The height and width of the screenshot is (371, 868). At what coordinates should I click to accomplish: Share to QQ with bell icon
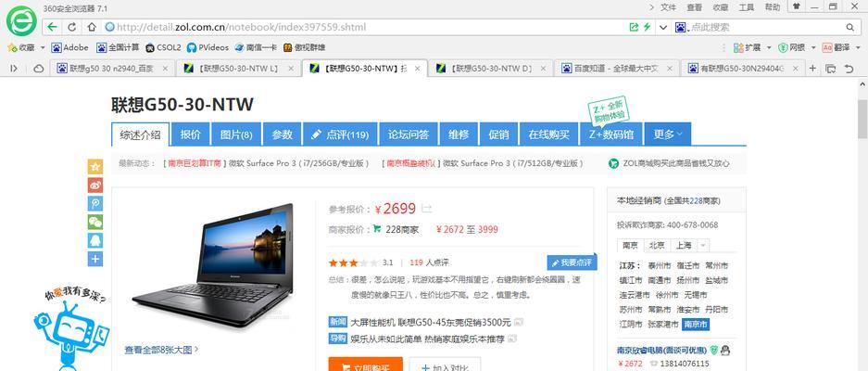(x=95, y=240)
